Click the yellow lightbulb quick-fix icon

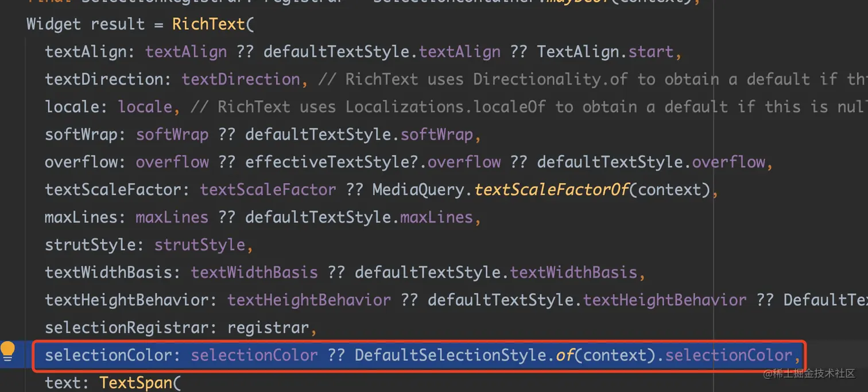[7, 351]
